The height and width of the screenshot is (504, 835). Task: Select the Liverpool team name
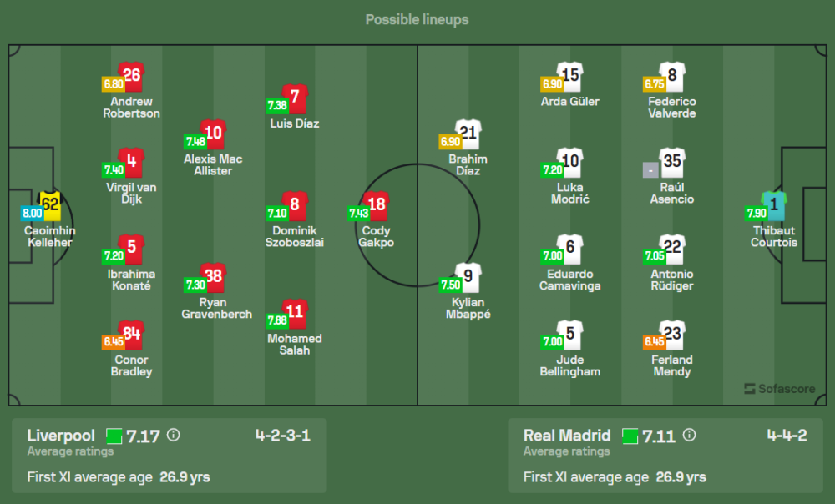(x=61, y=435)
